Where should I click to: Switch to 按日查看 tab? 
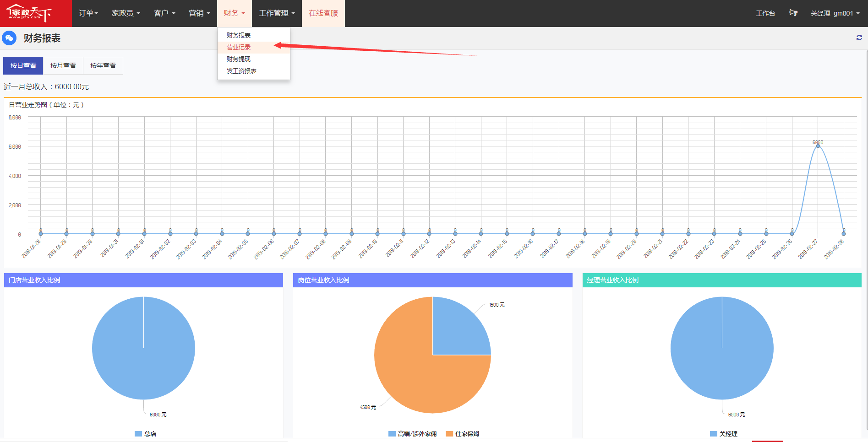[23, 65]
